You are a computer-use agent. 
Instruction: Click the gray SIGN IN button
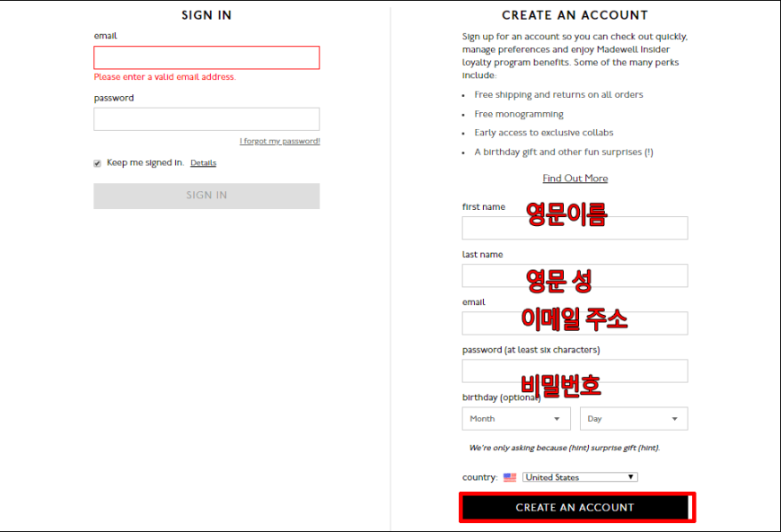206,196
